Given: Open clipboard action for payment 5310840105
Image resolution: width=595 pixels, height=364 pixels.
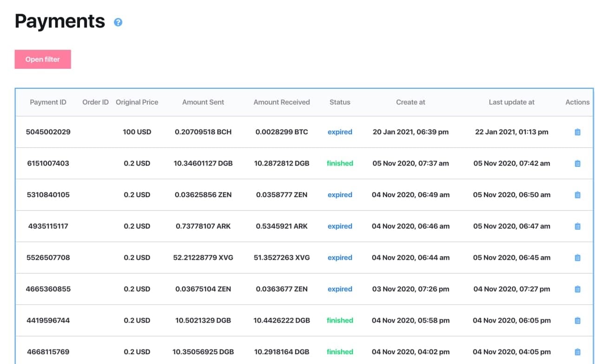Looking at the screenshot, I should [x=577, y=195].
